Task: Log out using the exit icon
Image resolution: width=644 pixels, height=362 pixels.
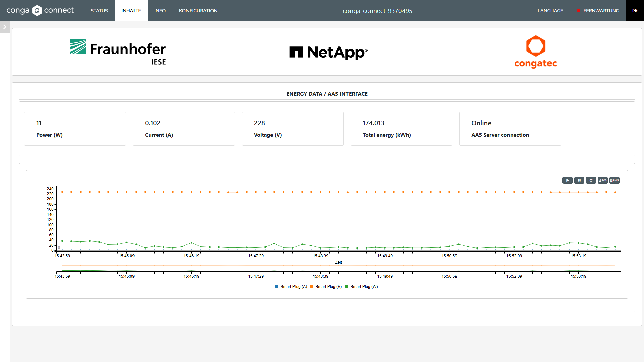Action: tap(635, 11)
